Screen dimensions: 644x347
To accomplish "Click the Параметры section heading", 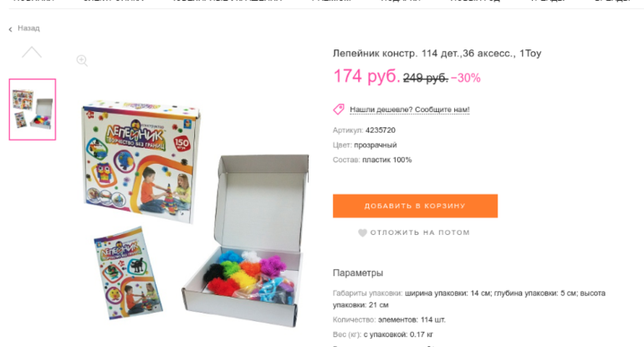I will click(358, 273).
